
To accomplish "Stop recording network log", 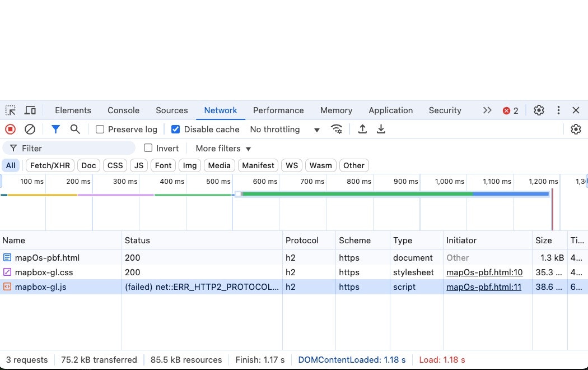I will click(11, 129).
